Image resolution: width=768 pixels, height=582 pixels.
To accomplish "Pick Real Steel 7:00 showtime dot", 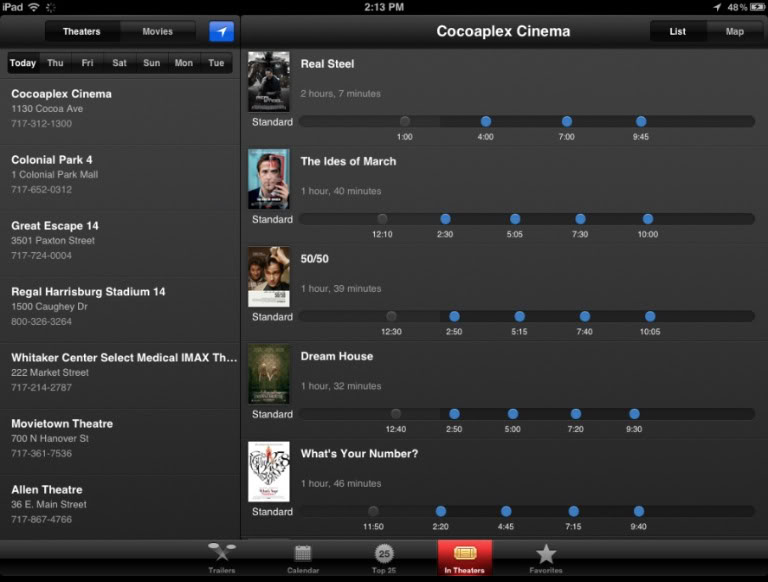I will (567, 121).
